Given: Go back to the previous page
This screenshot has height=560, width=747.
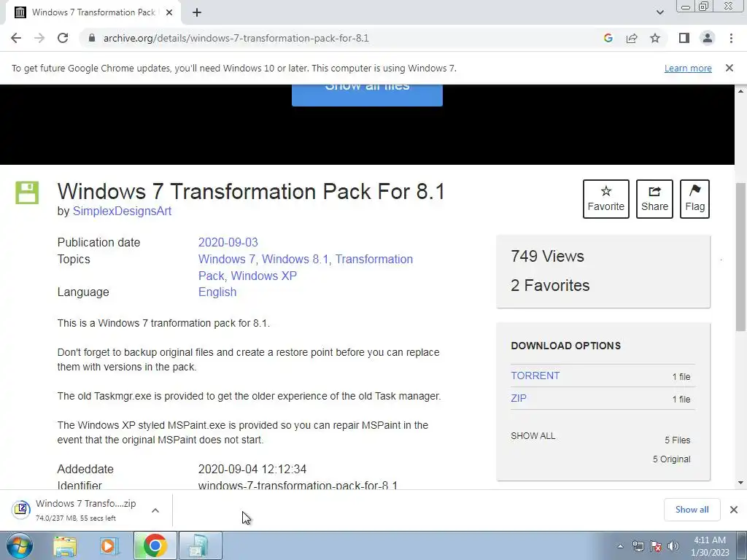Looking at the screenshot, I should 16,38.
